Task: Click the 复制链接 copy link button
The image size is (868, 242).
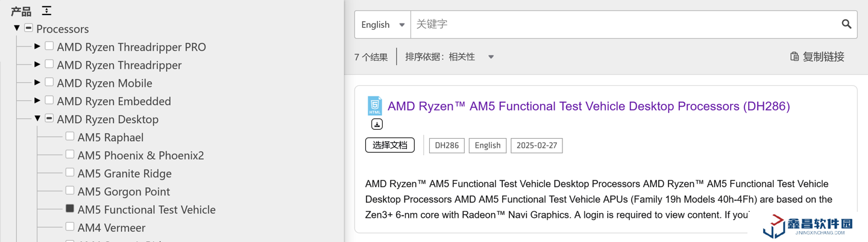Action: click(817, 57)
